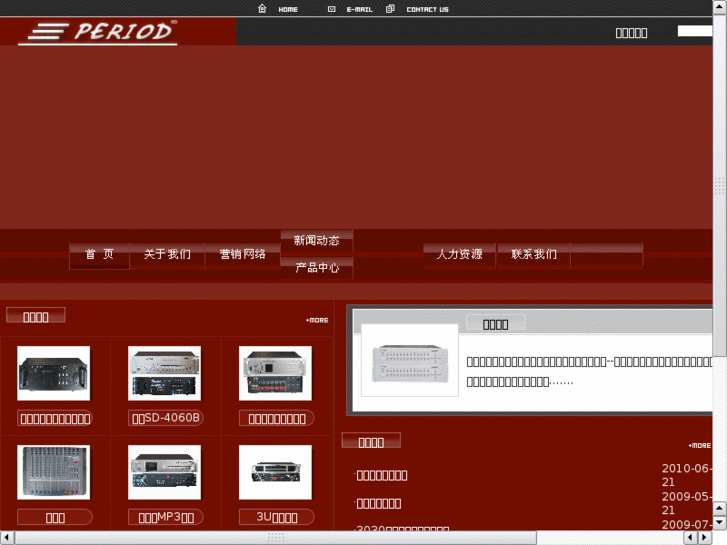Viewport: 727px width, 545px height.
Task: Open the mixing console product thumbnail
Action: pos(53,472)
